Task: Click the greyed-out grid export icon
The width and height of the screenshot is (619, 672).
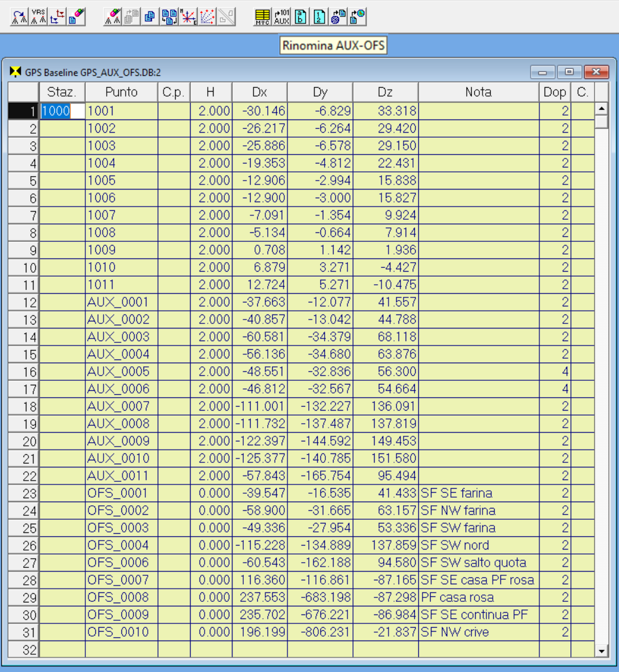Action: click(131, 16)
